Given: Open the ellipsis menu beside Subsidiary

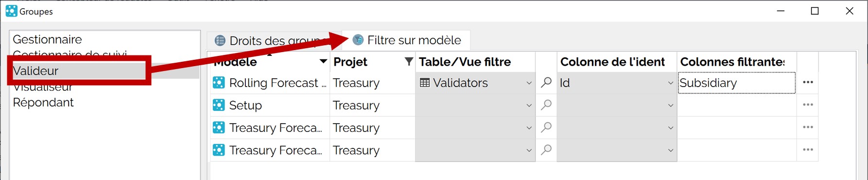Looking at the screenshot, I should pos(808,82).
